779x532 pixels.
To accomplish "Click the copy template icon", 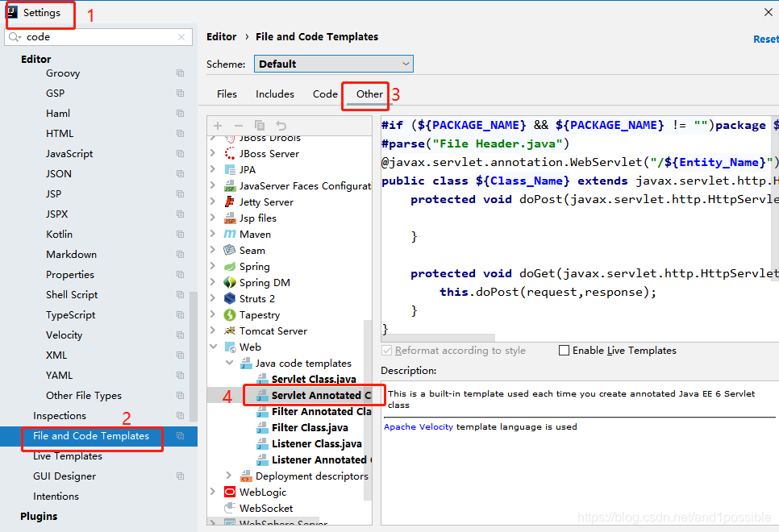I will point(260,126).
